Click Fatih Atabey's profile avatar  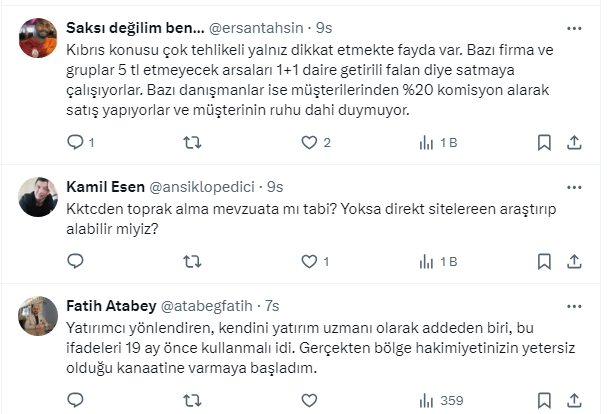pyautogui.click(x=38, y=315)
